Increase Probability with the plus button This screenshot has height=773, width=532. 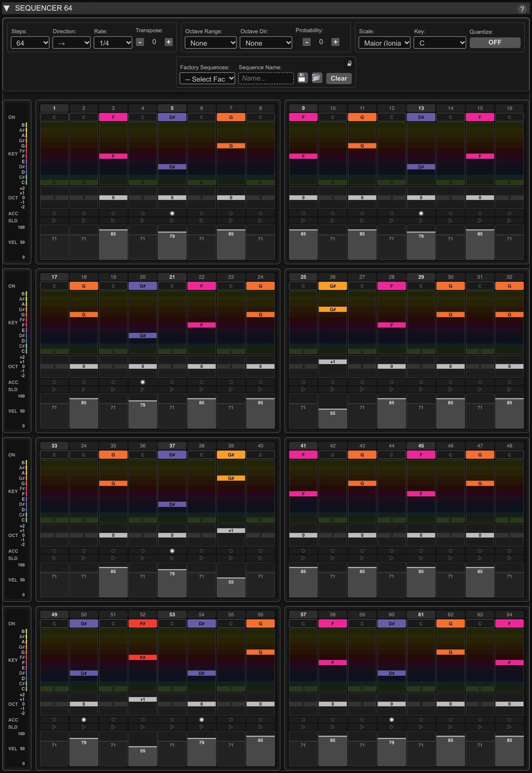335,42
